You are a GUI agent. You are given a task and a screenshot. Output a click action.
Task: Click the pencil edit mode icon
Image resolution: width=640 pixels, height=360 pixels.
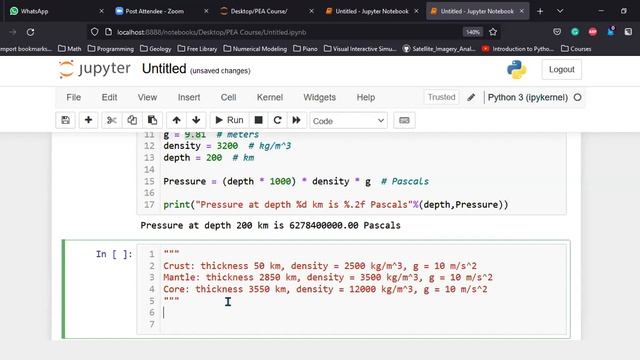pos(471,97)
